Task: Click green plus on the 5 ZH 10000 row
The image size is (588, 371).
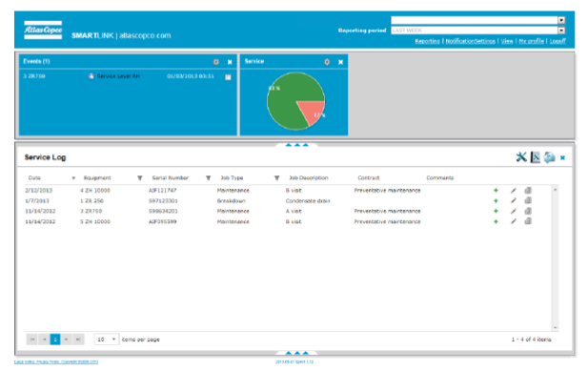Action: click(496, 221)
